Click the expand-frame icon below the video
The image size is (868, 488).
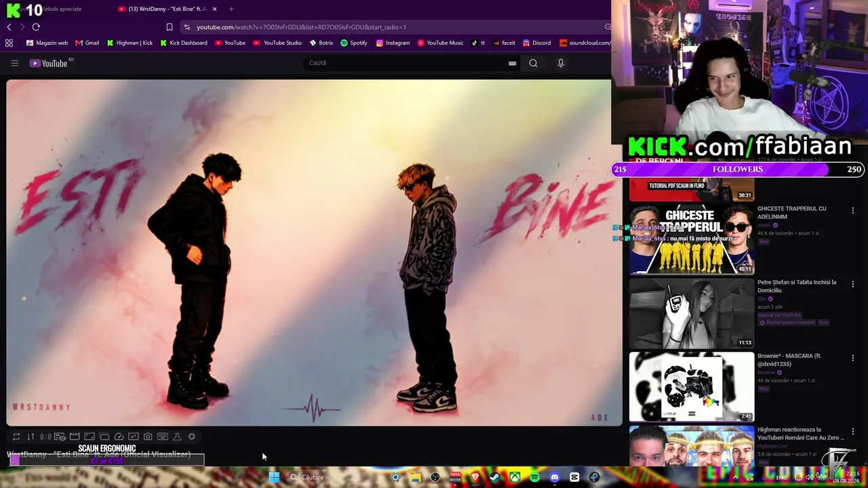90,437
